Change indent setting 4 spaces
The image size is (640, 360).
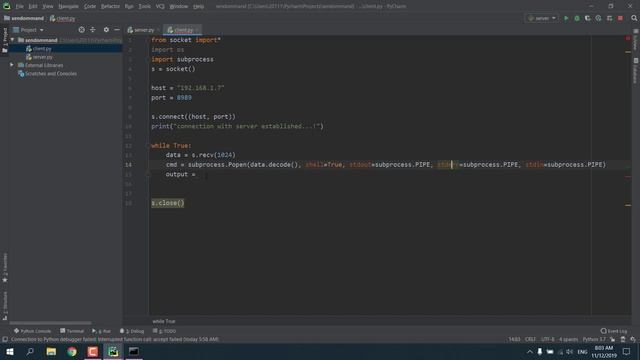click(x=568, y=339)
